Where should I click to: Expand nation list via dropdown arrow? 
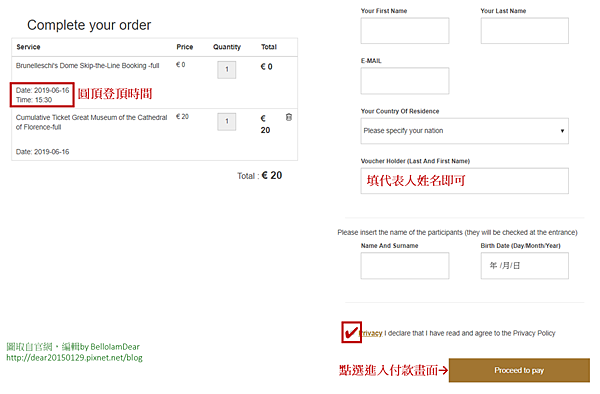point(562,131)
